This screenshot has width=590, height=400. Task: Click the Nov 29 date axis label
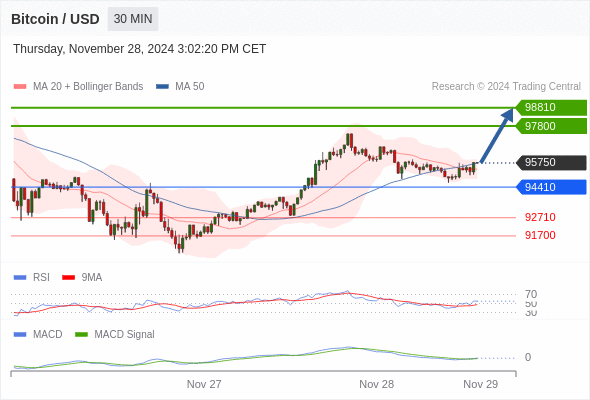tap(481, 384)
